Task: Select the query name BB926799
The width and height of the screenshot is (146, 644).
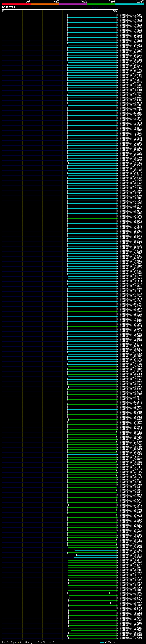Action: pos(8,8)
